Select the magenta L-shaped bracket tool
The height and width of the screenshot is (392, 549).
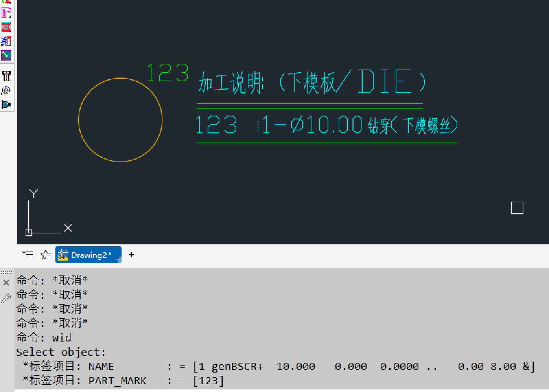[6, 13]
